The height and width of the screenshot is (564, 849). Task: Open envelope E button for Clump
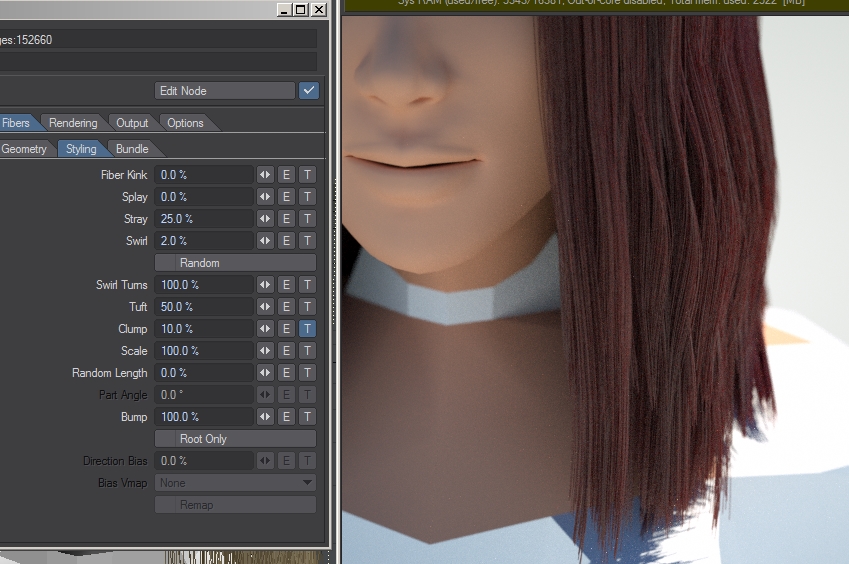click(286, 329)
